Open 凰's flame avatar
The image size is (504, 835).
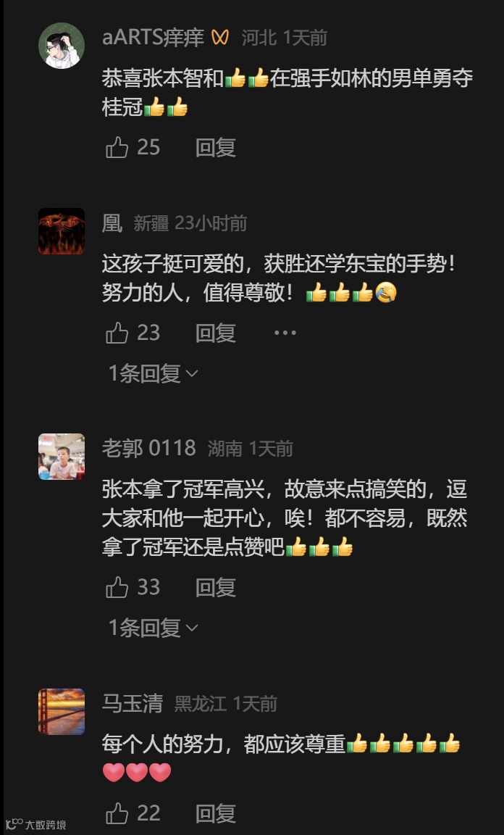pos(62,231)
